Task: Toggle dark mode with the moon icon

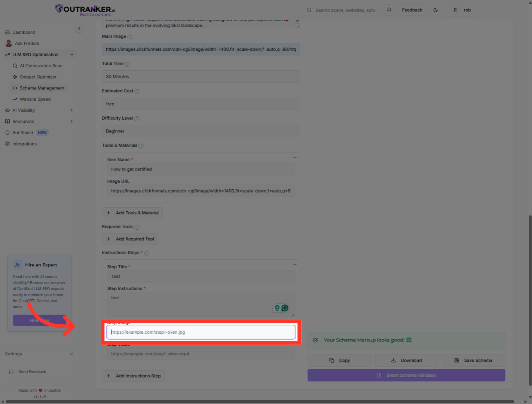Action: point(435,10)
